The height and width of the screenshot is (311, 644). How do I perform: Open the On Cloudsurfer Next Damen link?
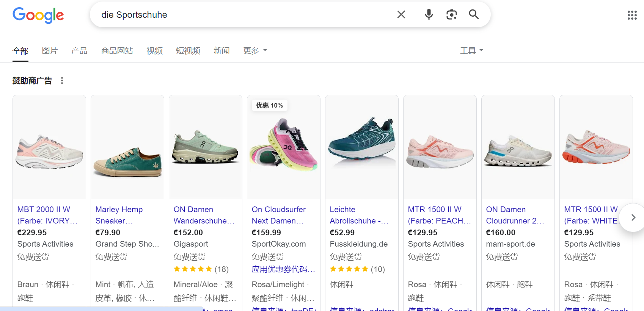pyautogui.click(x=279, y=215)
